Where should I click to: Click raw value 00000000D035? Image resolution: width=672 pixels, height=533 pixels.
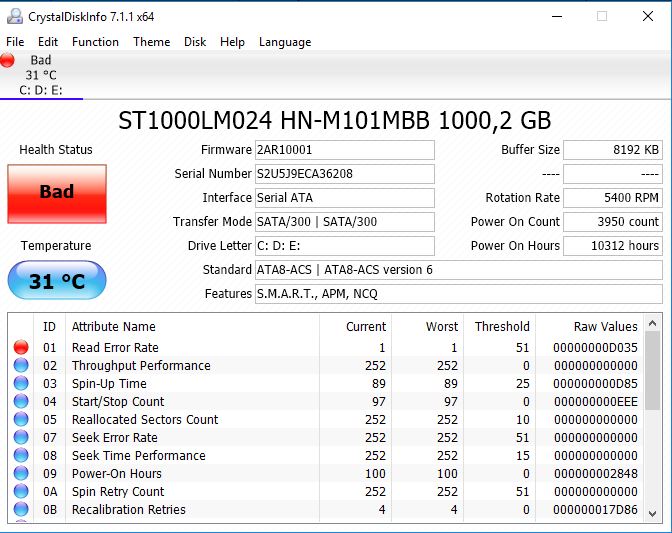point(595,347)
